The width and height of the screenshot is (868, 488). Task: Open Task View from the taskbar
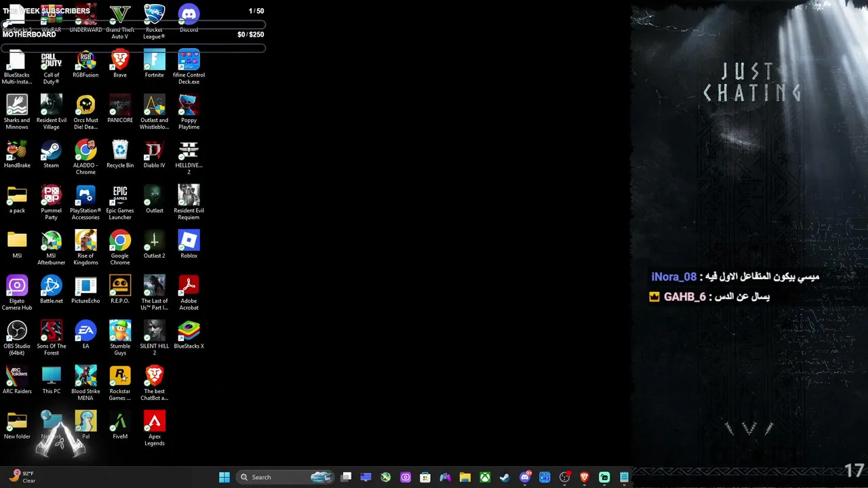click(x=346, y=477)
